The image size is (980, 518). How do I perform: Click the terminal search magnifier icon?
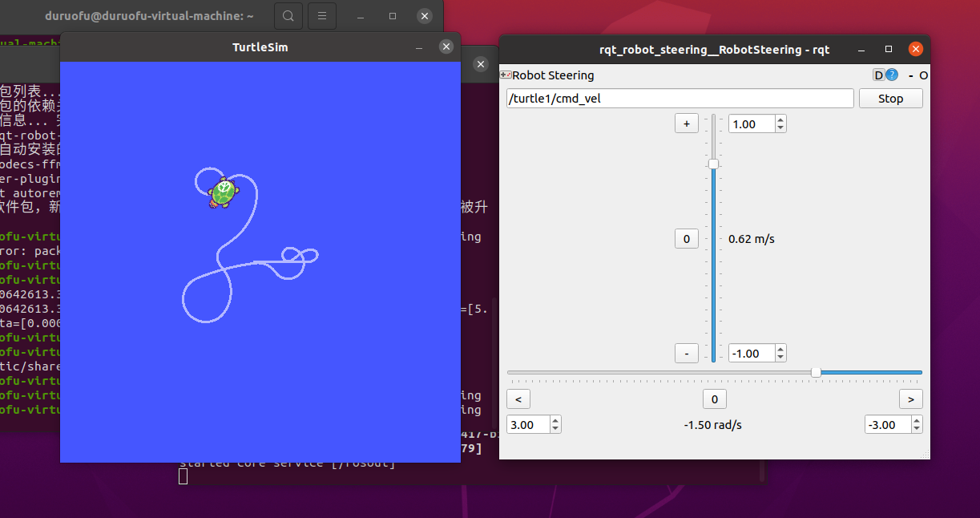pyautogui.click(x=288, y=16)
